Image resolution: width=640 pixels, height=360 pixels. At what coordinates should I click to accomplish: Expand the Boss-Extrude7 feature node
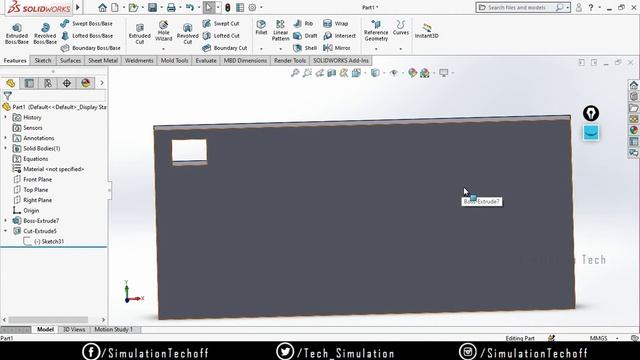(6, 221)
